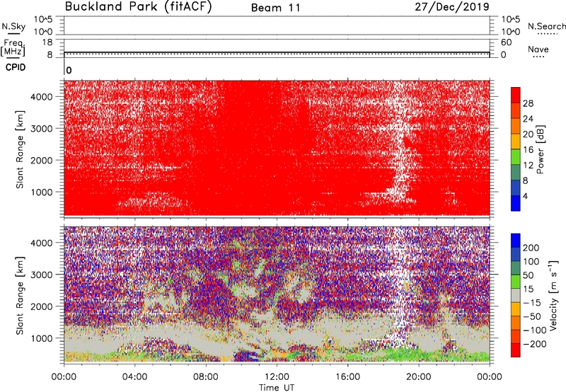Click the 'Nave' legend label
The height and width of the screenshot is (392, 566).
pos(538,49)
